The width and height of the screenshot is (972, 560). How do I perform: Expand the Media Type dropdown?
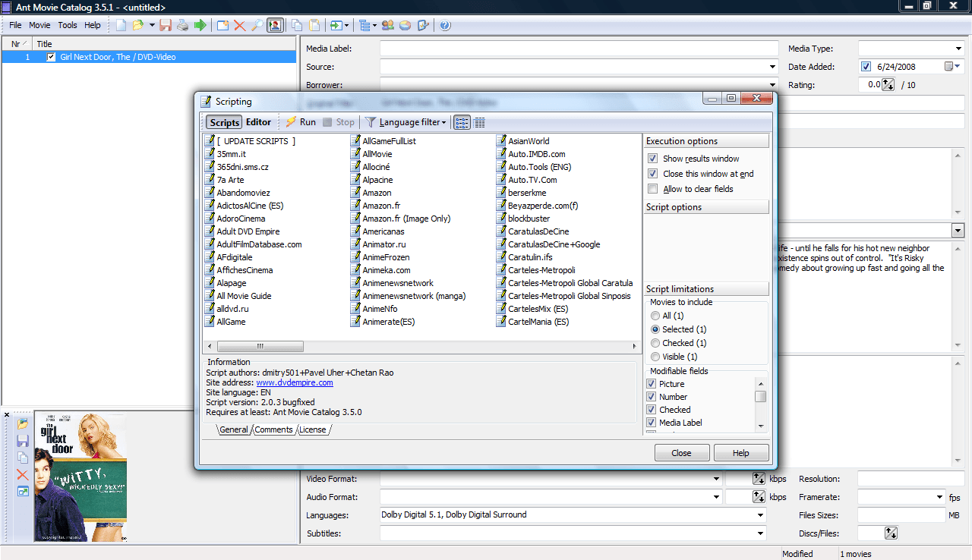958,49
